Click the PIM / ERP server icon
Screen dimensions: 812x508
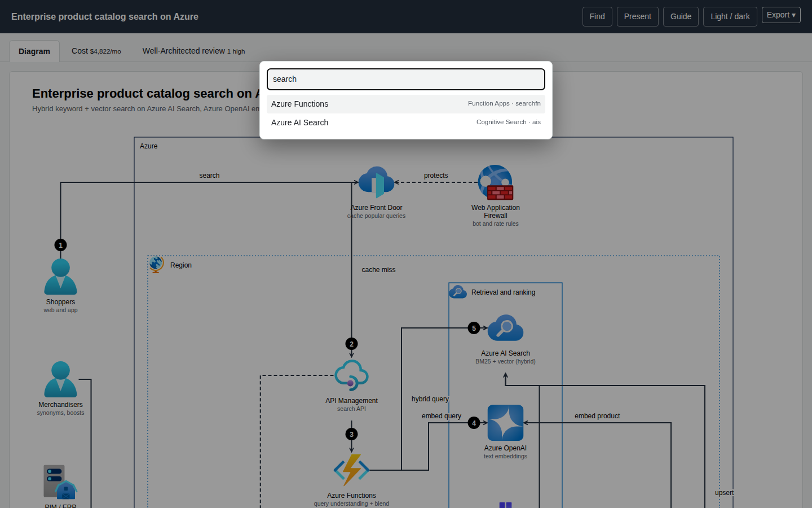[60, 482]
